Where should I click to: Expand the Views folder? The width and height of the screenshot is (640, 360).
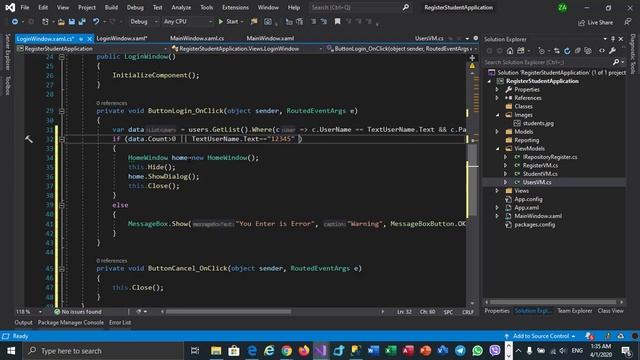point(497,191)
